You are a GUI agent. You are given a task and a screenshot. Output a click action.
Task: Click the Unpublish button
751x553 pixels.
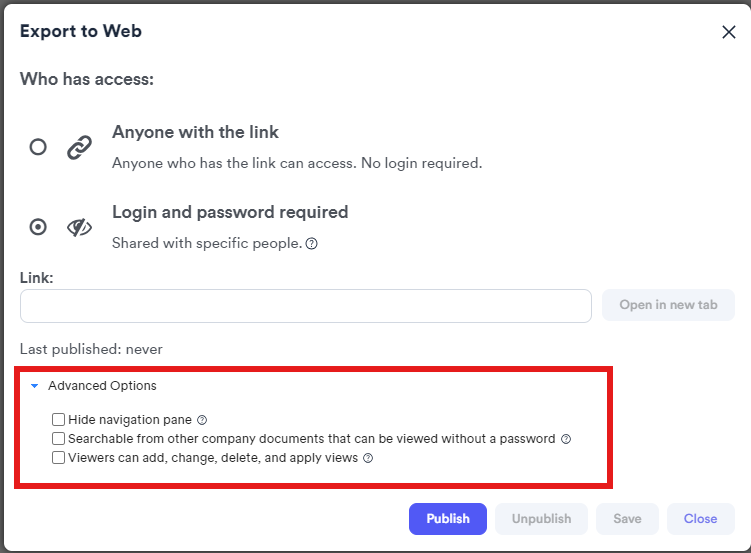coord(541,519)
